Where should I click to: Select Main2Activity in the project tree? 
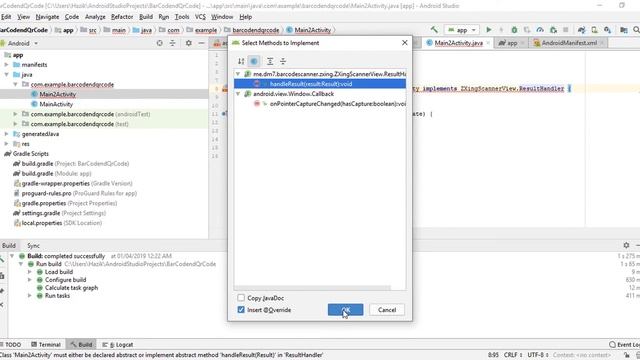pos(58,94)
